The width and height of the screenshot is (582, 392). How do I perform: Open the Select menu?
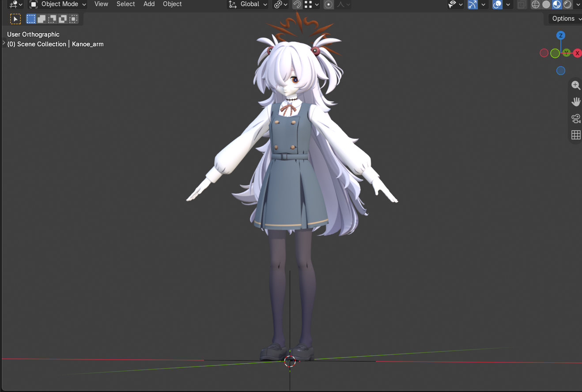pos(126,4)
